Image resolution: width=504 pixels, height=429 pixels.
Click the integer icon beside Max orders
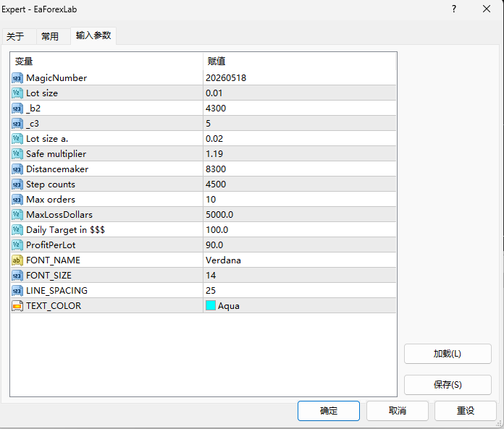pyautogui.click(x=17, y=200)
